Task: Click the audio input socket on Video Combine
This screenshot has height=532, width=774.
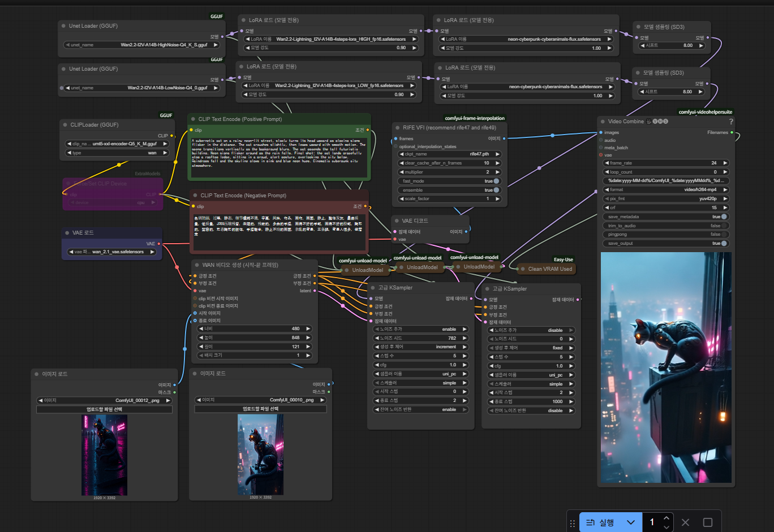Action: (601, 140)
